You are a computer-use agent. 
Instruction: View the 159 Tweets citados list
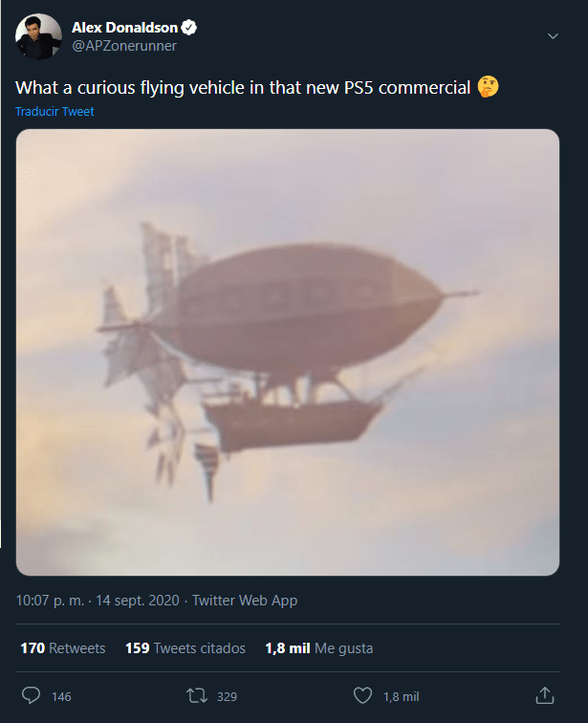[185, 648]
